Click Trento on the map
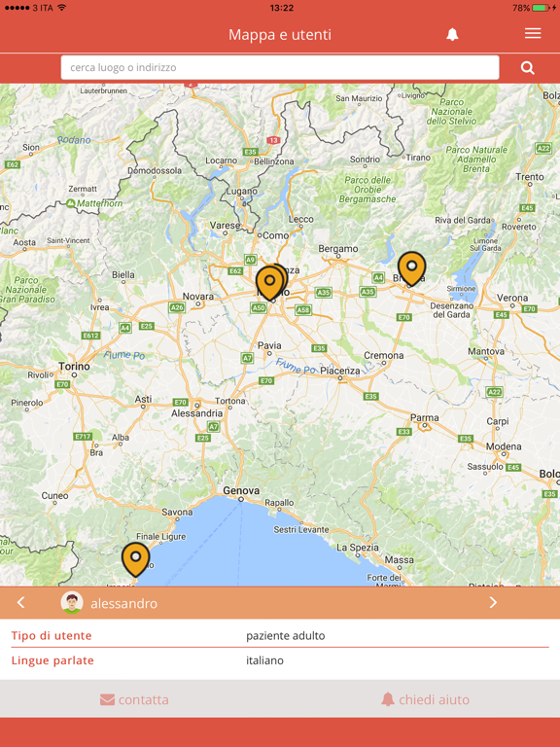Viewport: 560px width, 747px height. click(x=530, y=177)
